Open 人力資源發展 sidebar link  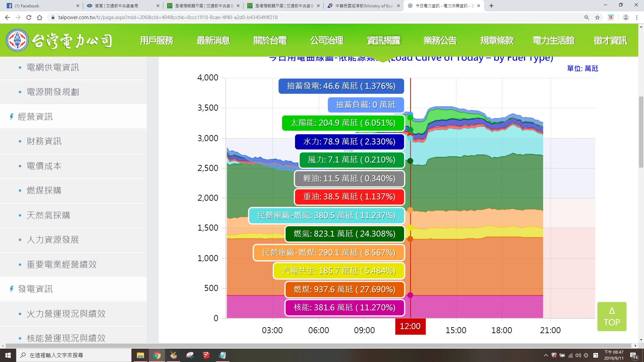(53, 240)
